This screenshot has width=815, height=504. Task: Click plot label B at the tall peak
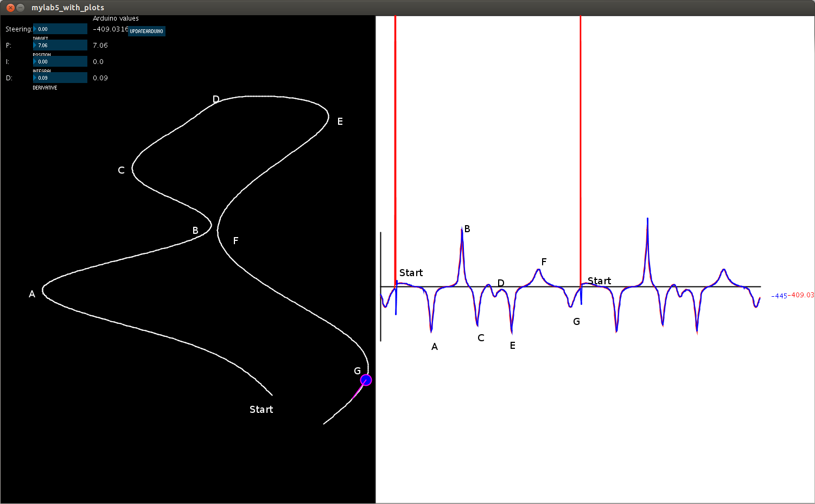467,229
